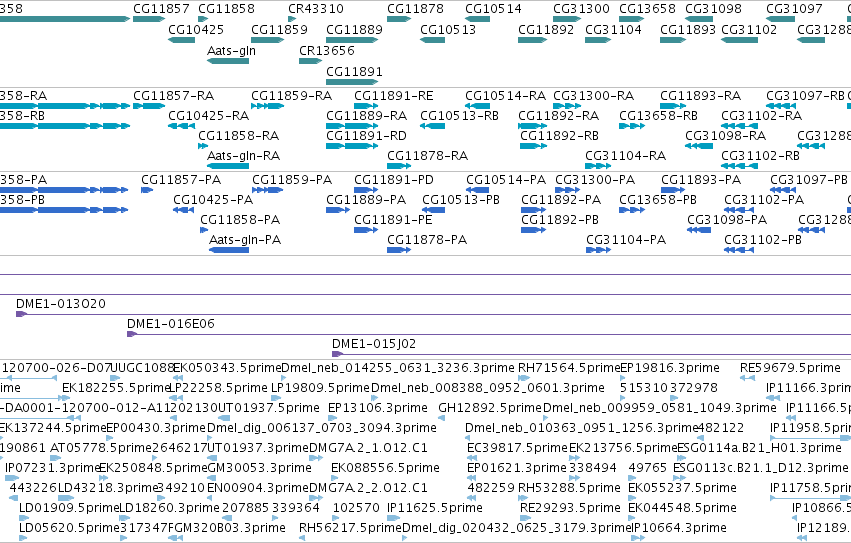Open the CG13658 gene label
Viewport: 851px width, 543px height.
tap(647, 9)
